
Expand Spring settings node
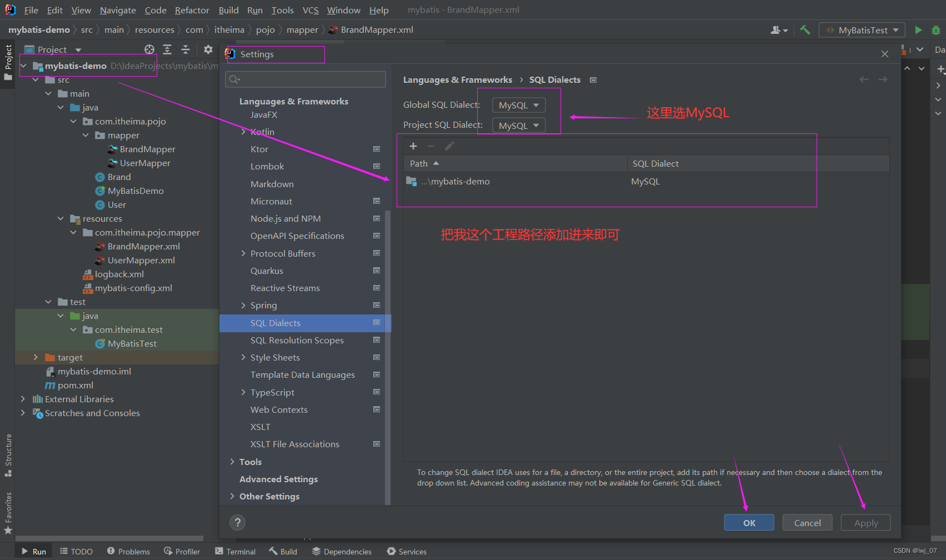coord(243,305)
